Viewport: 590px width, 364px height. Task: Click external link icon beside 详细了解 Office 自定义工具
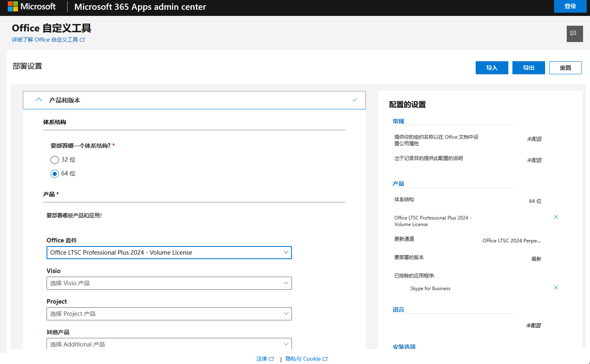[x=82, y=40]
